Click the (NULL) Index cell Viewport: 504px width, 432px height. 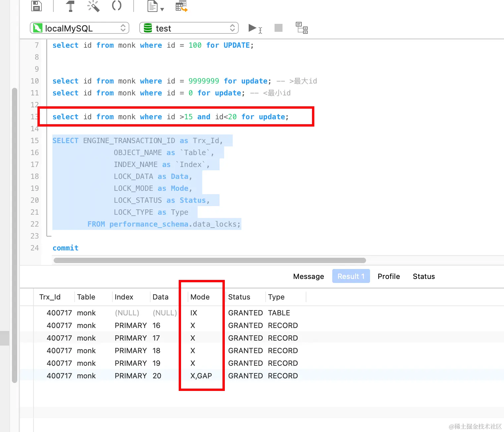click(x=127, y=313)
